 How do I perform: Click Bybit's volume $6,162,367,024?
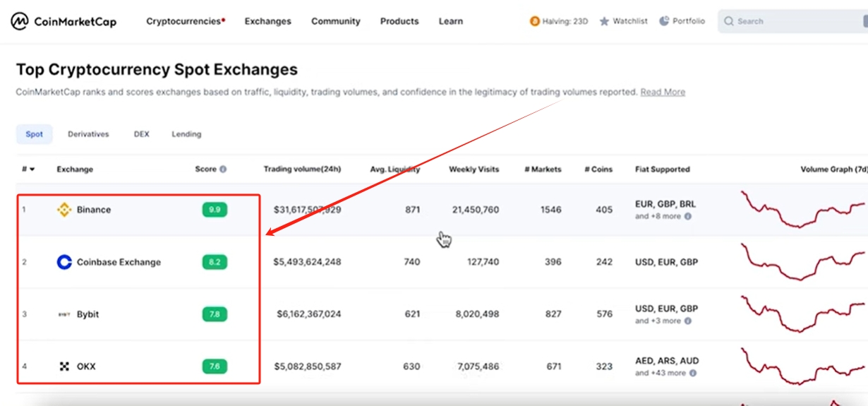click(309, 314)
